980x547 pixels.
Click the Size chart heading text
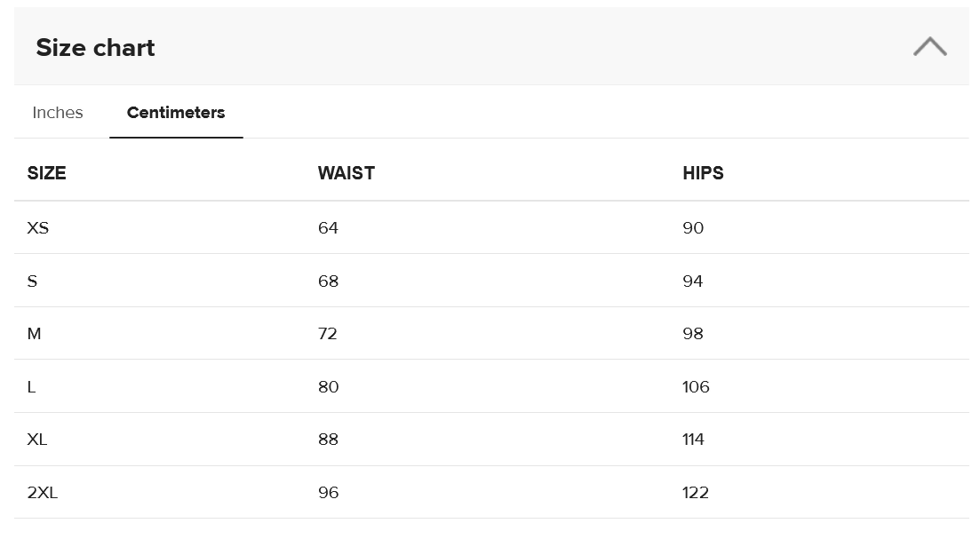[x=95, y=48]
